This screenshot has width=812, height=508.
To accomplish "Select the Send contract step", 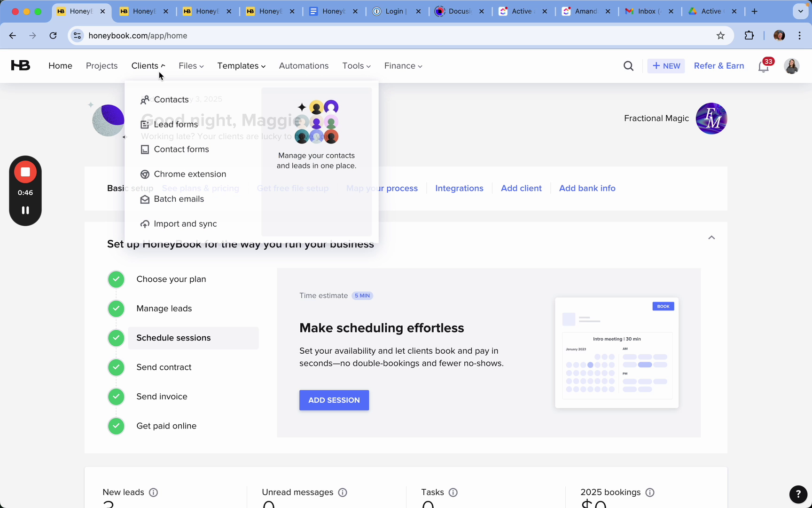I will pos(164,367).
